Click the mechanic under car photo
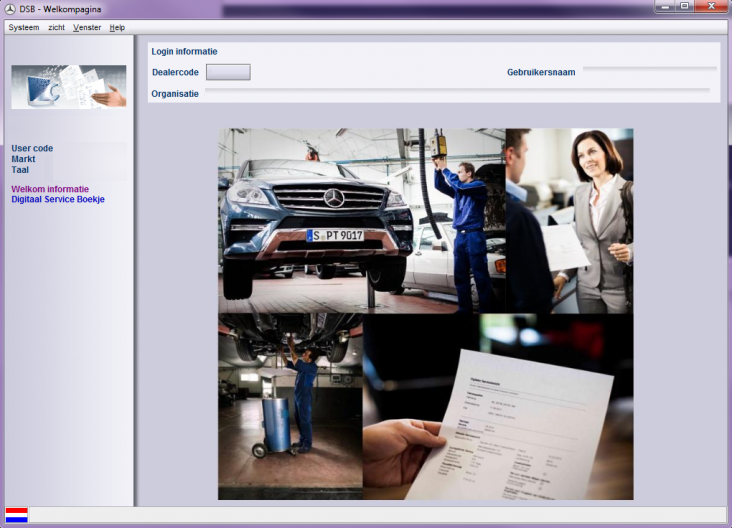 tap(290, 406)
